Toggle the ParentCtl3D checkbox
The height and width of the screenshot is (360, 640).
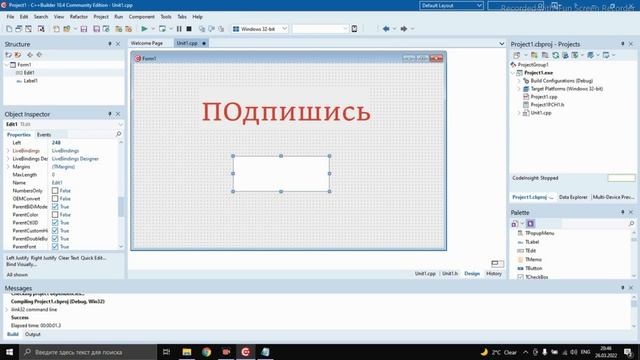(55, 222)
